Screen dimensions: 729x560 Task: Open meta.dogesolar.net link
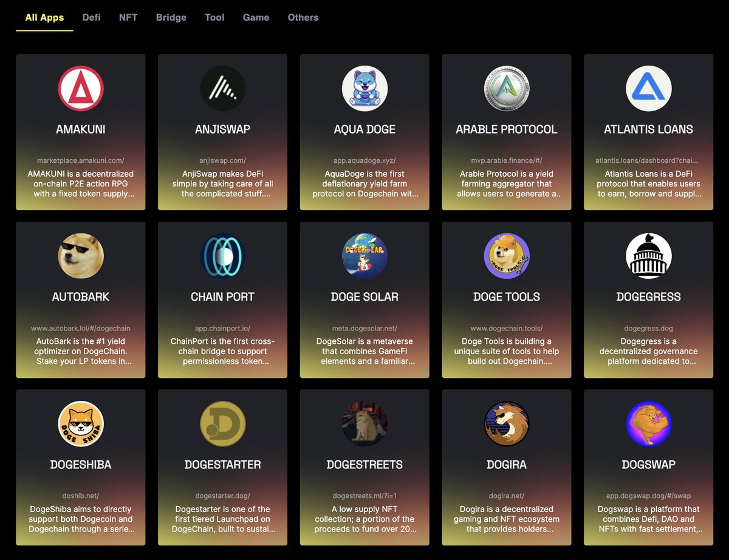[364, 329]
